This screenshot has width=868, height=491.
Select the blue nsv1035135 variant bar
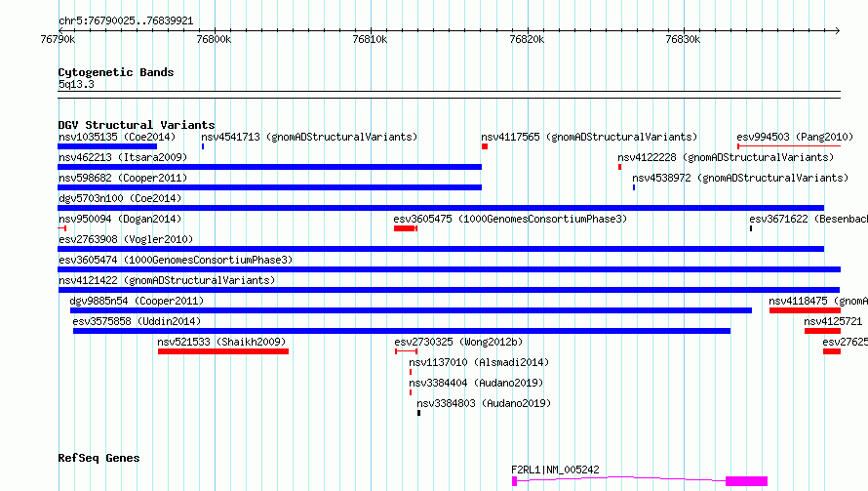click(107, 146)
